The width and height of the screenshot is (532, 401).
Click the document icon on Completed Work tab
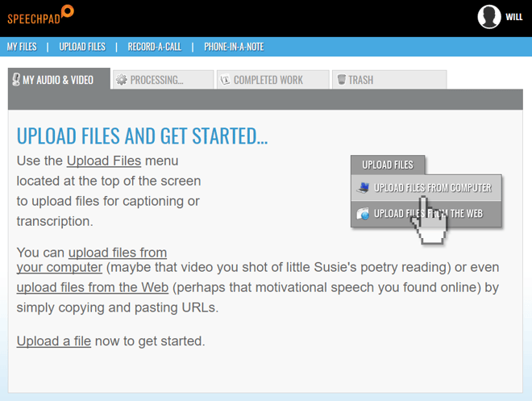[x=225, y=80]
